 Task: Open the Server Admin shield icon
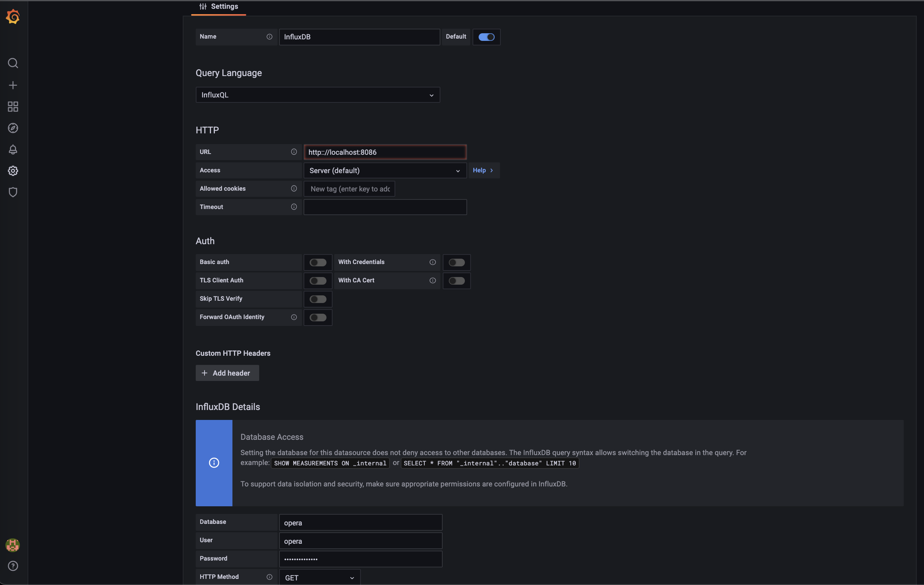tap(13, 192)
